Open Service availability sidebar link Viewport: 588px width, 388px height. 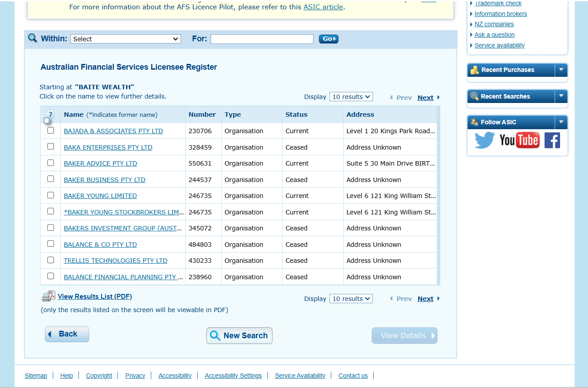499,45
